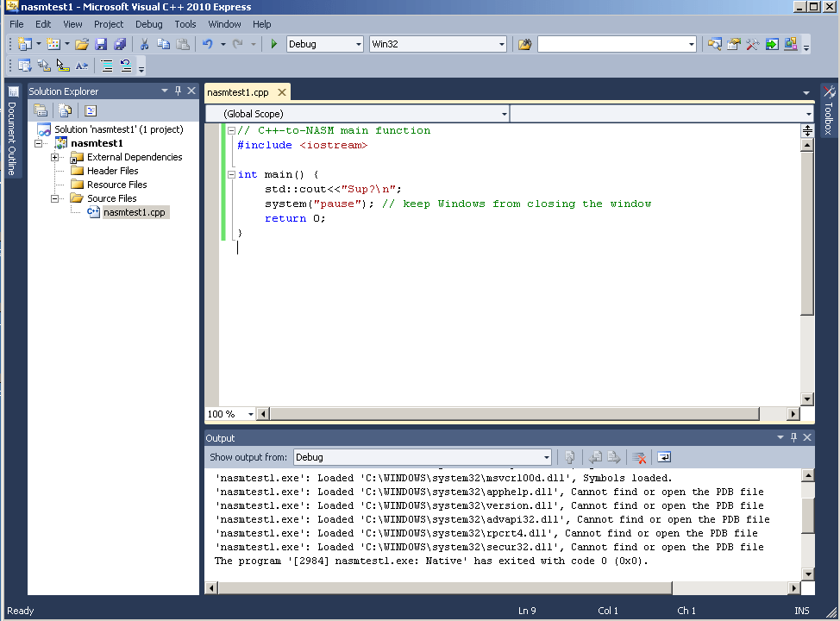Collapse the Source Files folder
Screen dimensions: 840x621
pos(54,198)
